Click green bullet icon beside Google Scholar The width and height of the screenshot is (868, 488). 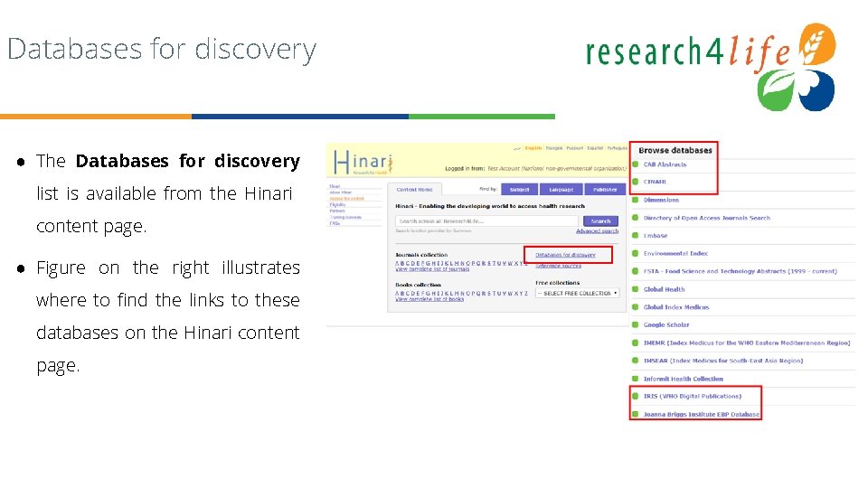point(636,324)
